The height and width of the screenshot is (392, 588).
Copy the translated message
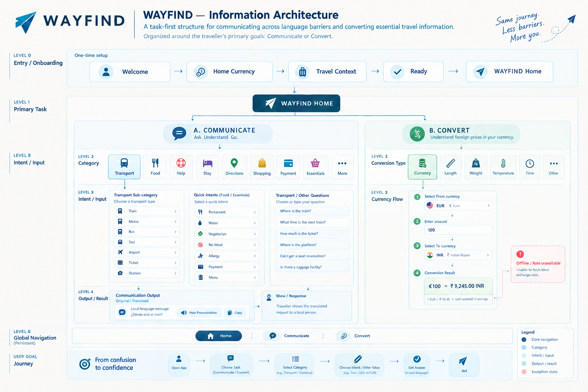[x=235, y=313]
